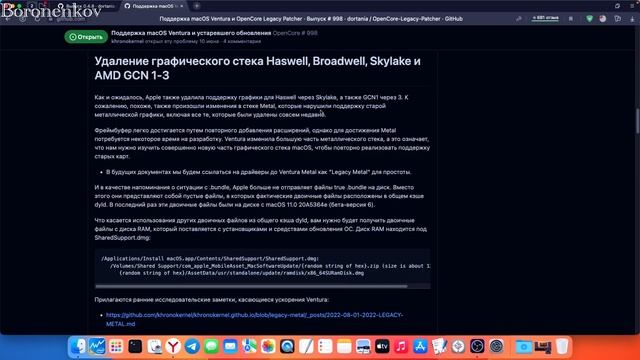The height and width of the screenshot is (360, 640).
Task: Open QuickTime Player from the Dock
Action: (x=287, y=346)
